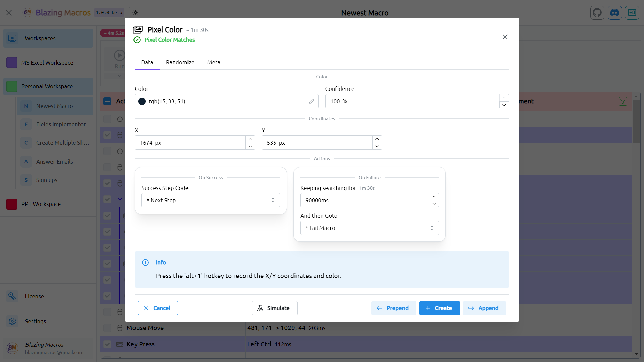The height and width of the screenshot is (362, 644).
Task: Select the Sign ups macro label
Action: 47,180
